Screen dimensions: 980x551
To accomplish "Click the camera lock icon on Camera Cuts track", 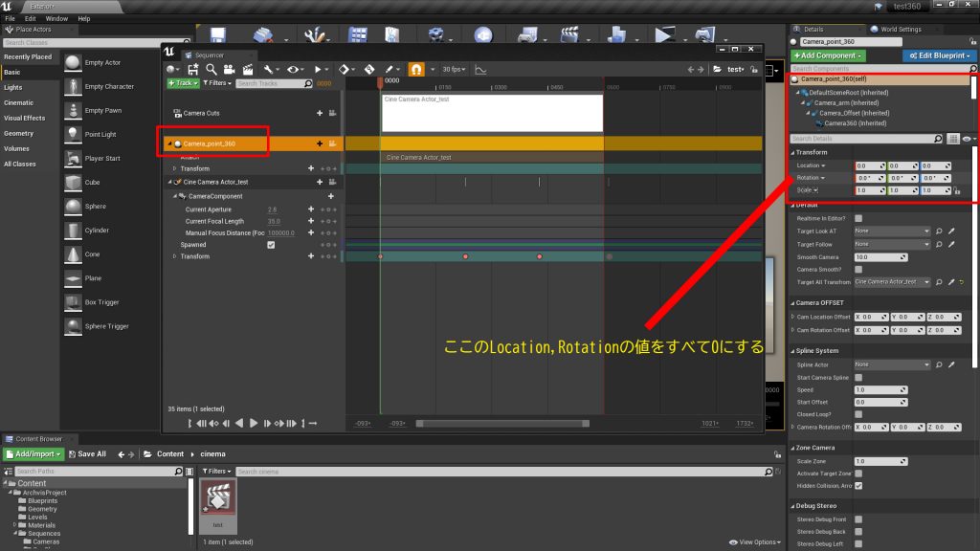I will (x=332, y=113).
